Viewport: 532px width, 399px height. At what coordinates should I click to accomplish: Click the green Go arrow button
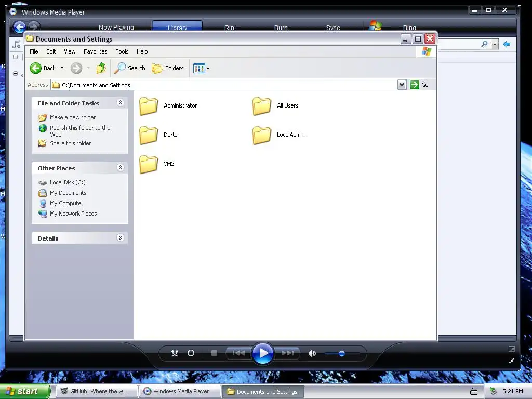coord(414,85)
